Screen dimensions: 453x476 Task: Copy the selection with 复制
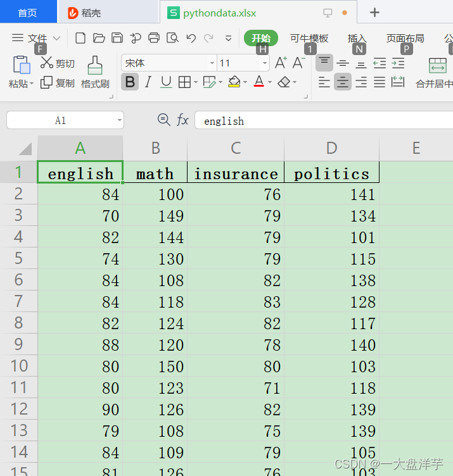[58, 82]
